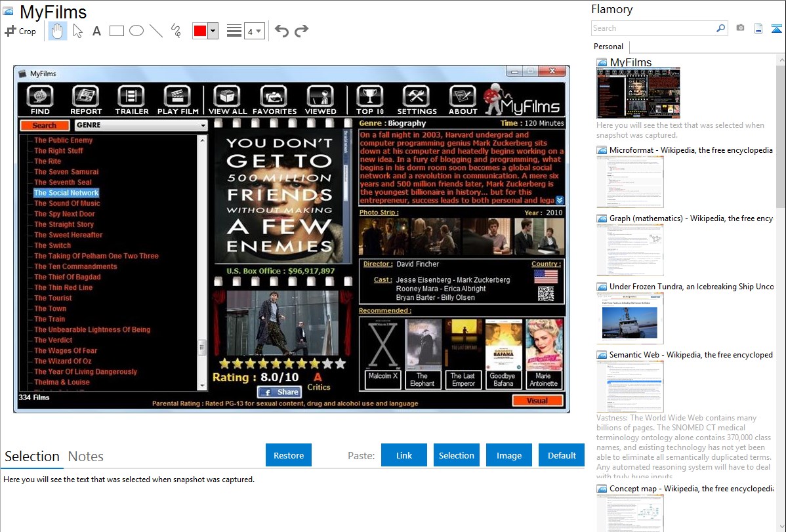Open FAVORITES in MyFilms
Screen dimensions: 786x532
(x=274, y=100)
